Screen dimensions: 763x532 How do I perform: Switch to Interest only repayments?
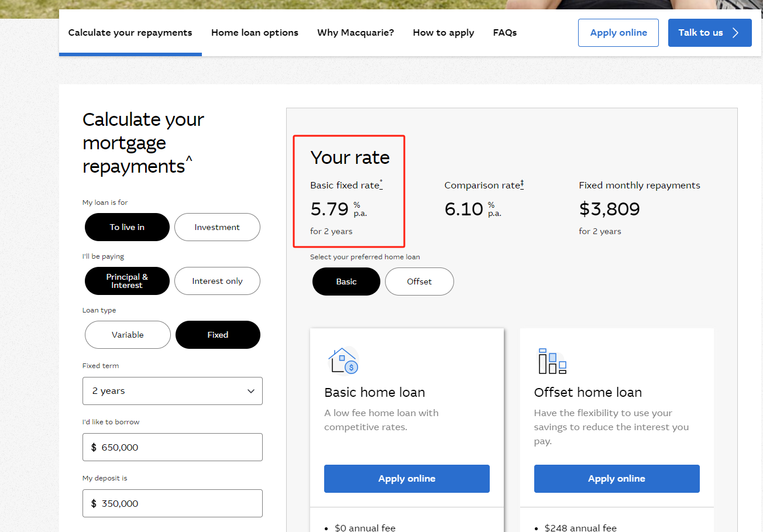(217, 281)
